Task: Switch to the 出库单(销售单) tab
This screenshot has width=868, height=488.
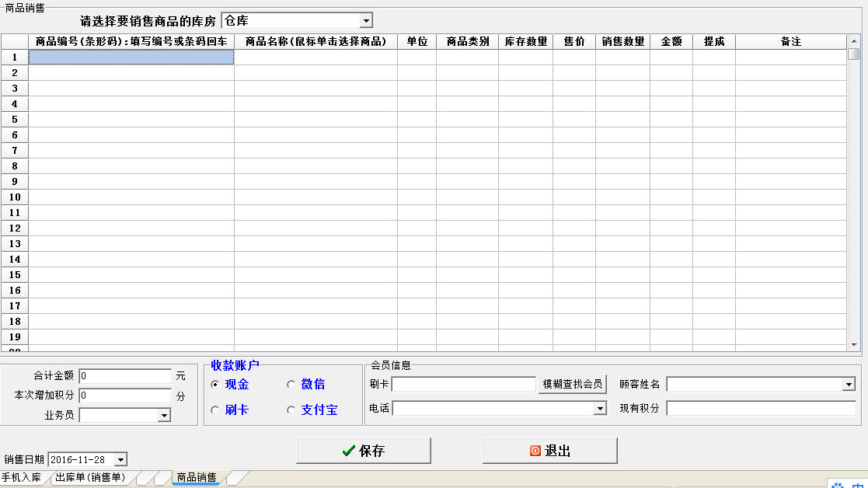Action: 90,477
